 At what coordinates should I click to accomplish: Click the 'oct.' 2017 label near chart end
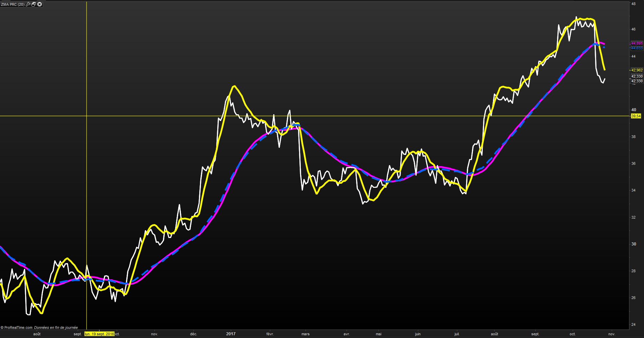tap(573, 334)
